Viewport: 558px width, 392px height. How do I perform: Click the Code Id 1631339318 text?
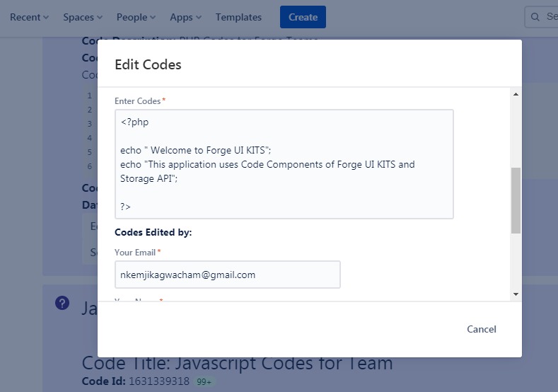(136, 381)
